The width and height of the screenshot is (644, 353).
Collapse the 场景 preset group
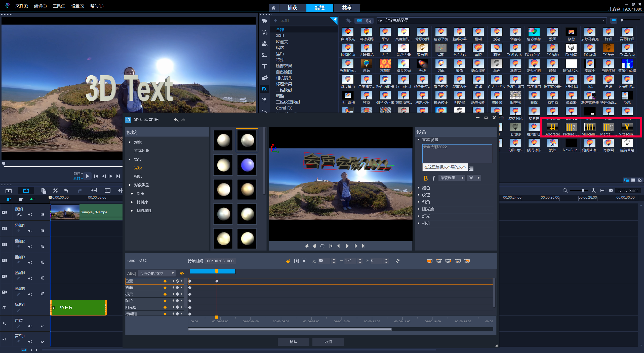130,159
